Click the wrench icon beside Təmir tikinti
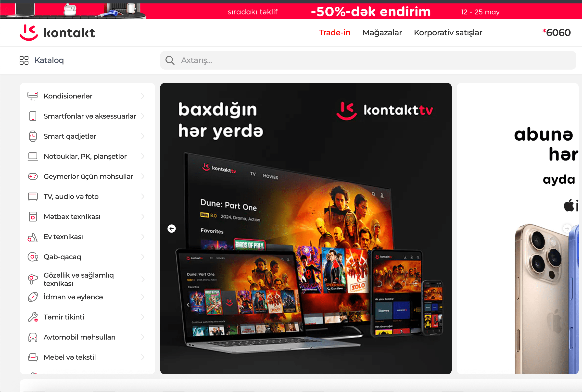Image resolution: width=582 pixels, height=392 pixels. click(x=33, y=317)
